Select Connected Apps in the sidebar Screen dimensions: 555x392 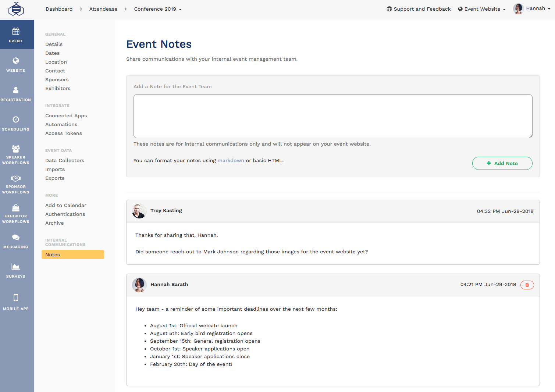pyautogui.click(x=66, y=116)
